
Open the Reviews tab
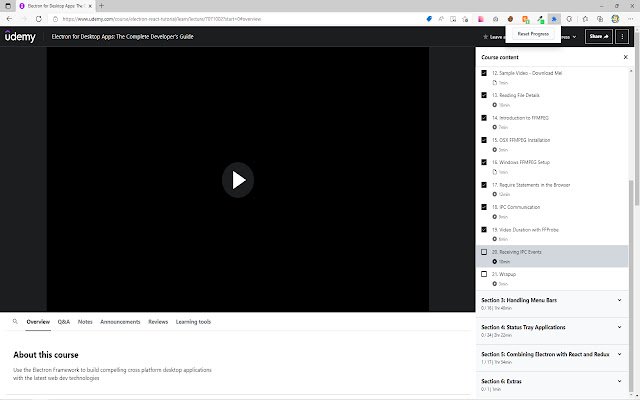158,322
